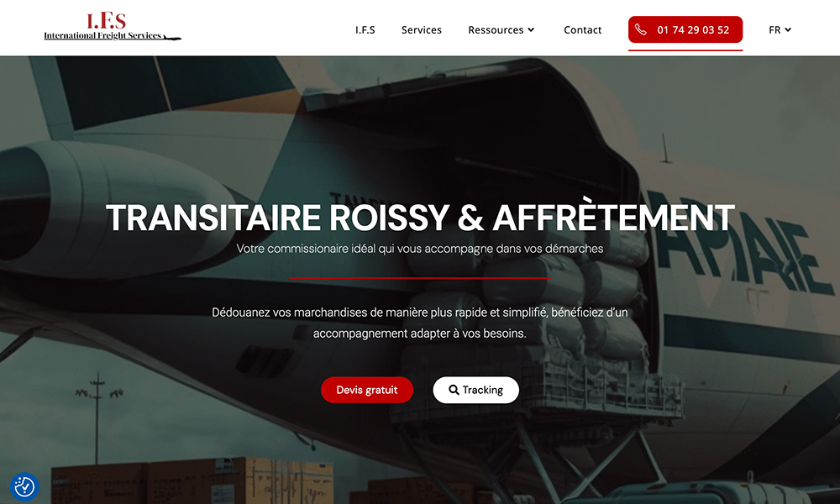Expand the Ressources chevron arrow

coord(531,30)
